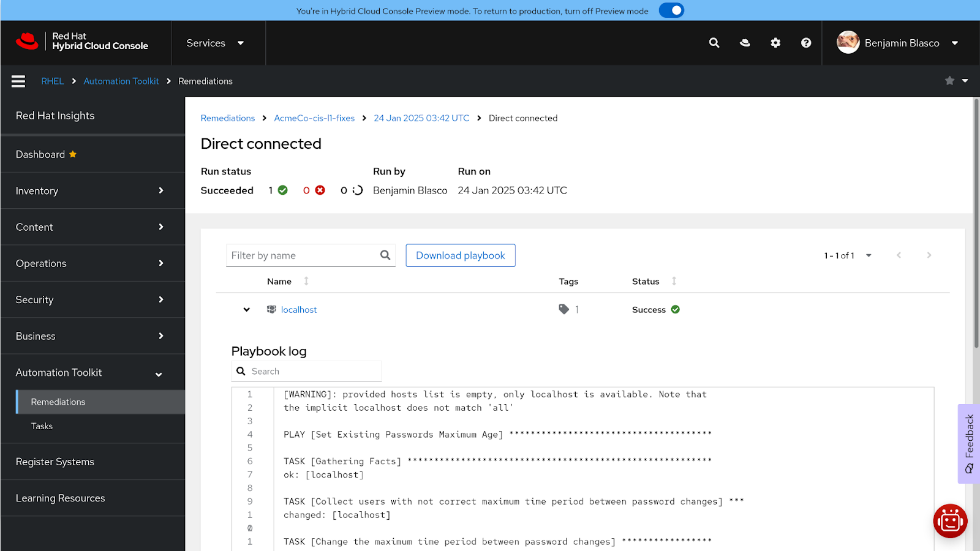Click the Tags column header
This screenshot has height=551, width=980.
(x=568, y=282)
